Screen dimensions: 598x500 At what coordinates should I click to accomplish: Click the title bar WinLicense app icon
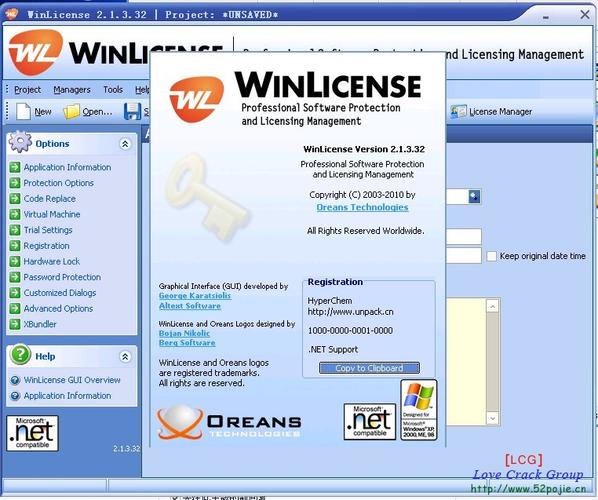12,14
